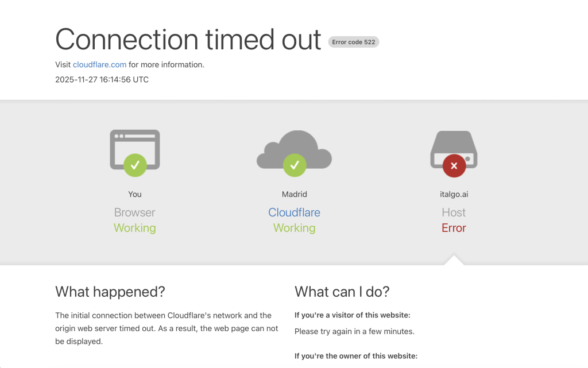Click the blue Cloudflare link under Madrid
This screenshot has width=588, height=368.
pyautogui.click(x=294, y=212)
